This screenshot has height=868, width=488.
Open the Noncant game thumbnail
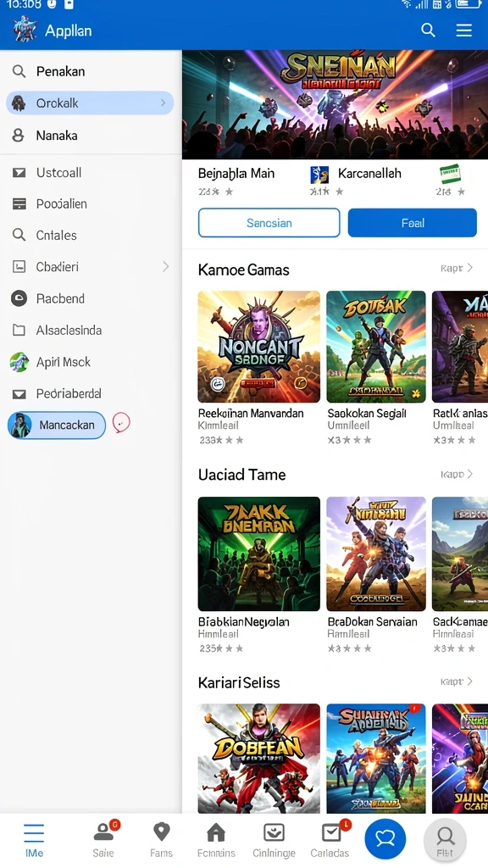[259, 347]
